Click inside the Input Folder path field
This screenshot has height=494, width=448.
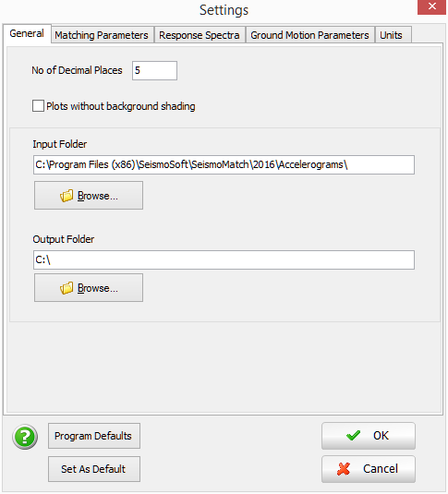coord(224,164)
